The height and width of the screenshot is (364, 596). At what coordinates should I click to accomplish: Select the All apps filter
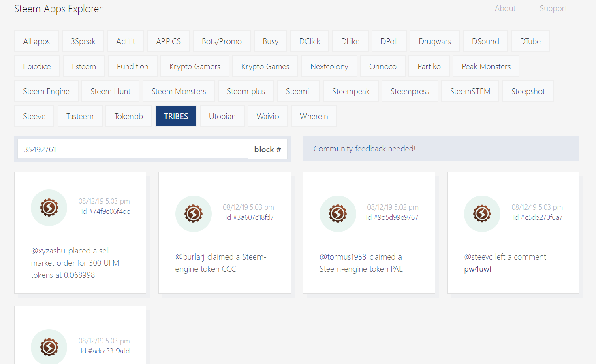36,41
